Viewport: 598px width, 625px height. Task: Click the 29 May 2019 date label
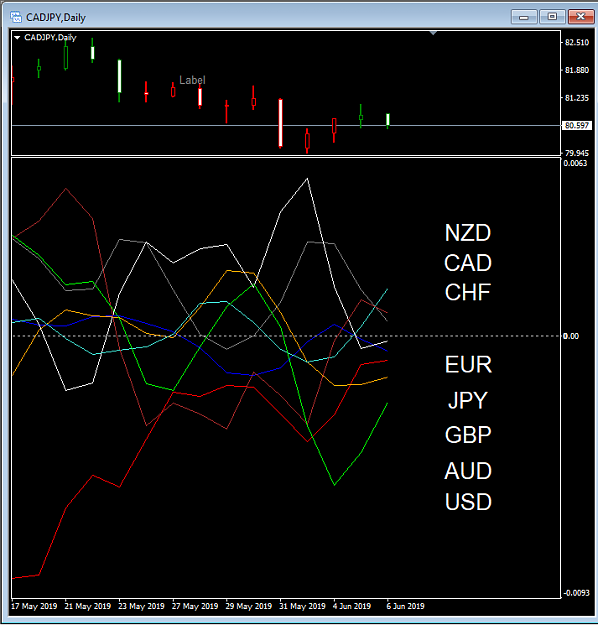(249, 606)
